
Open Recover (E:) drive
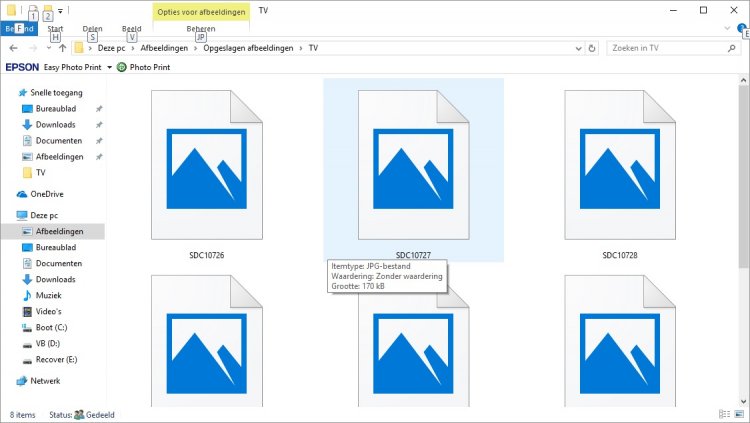[x=56, y=359]
